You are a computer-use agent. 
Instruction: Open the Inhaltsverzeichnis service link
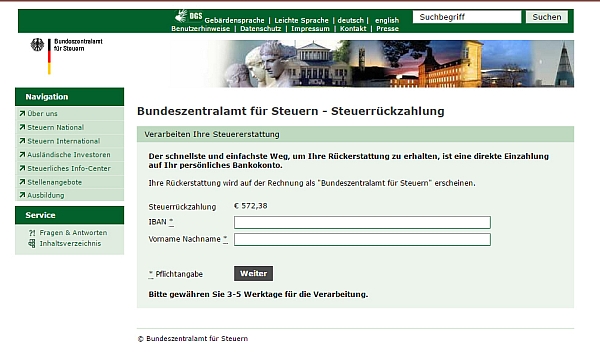70,243
